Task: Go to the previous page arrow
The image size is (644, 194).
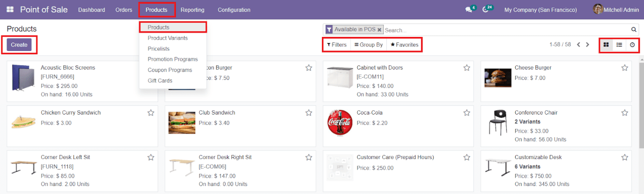Action: coord(579,45)
